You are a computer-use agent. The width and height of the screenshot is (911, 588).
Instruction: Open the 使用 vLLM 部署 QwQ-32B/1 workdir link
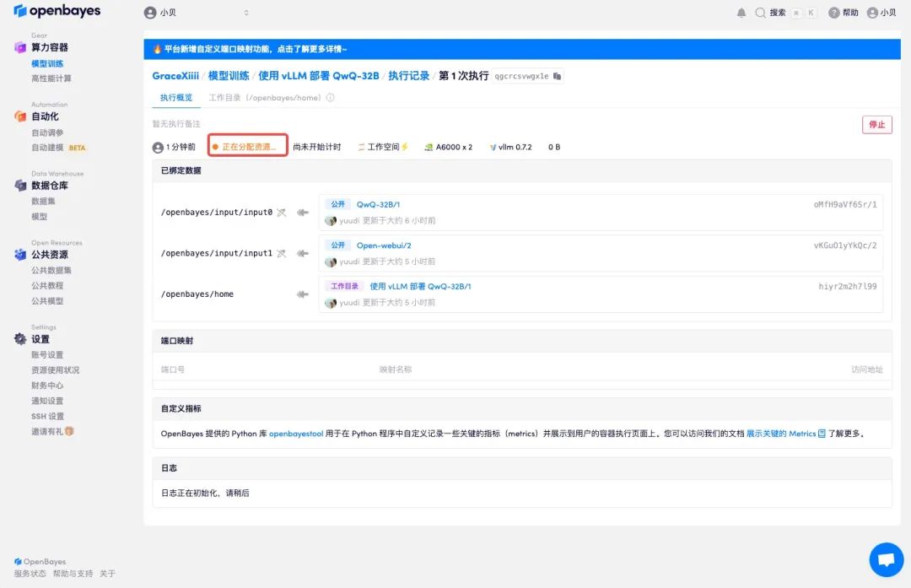421,286
